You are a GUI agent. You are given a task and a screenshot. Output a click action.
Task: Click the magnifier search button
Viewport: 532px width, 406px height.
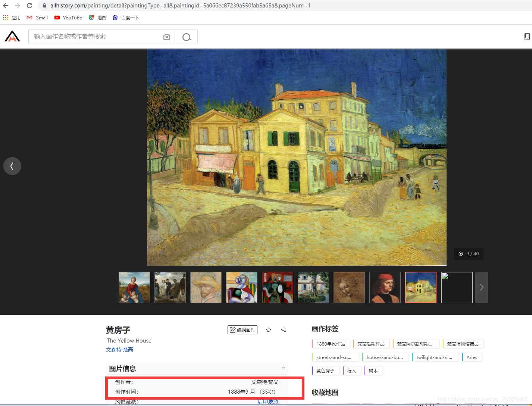tap(187, 37)
